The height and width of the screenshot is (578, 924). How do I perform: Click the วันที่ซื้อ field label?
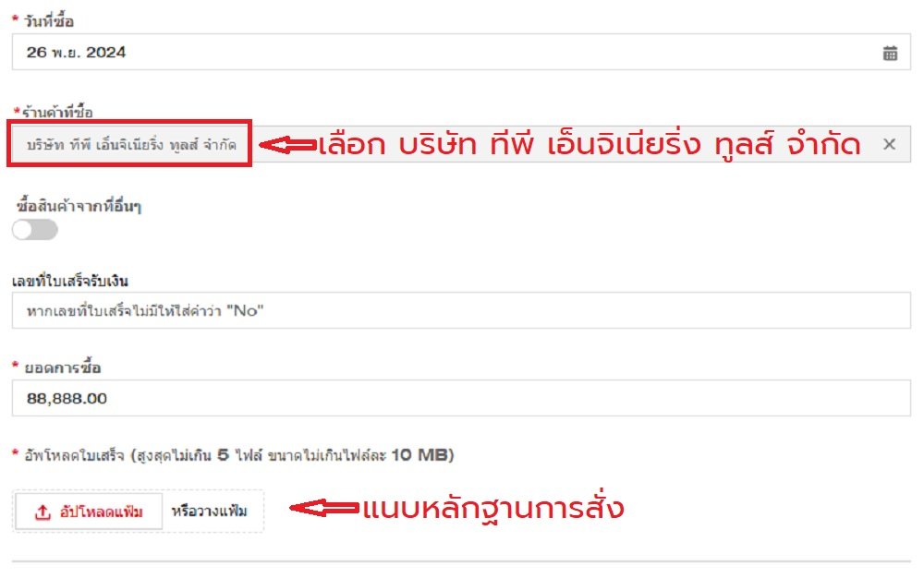pos(48,20)
